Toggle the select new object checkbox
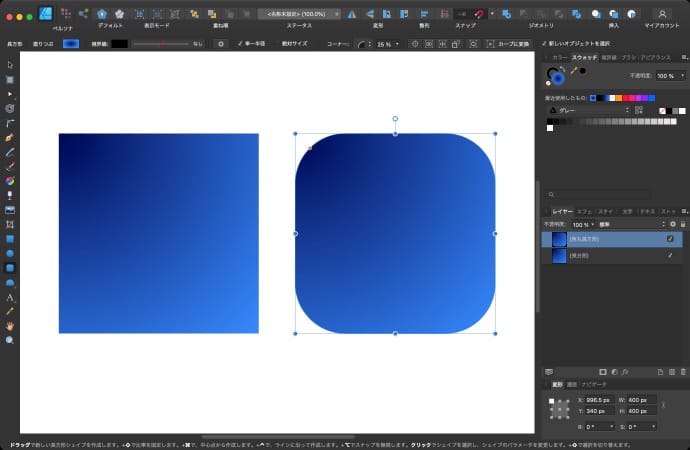This screenshot has height=450, width=690. click(544, 44)
